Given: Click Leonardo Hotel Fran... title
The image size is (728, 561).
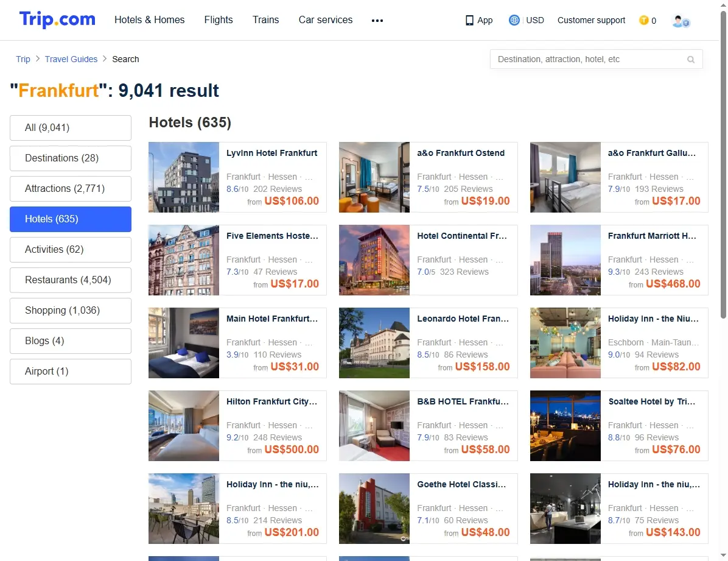Looking at the screenshot, I should (463, 319).
